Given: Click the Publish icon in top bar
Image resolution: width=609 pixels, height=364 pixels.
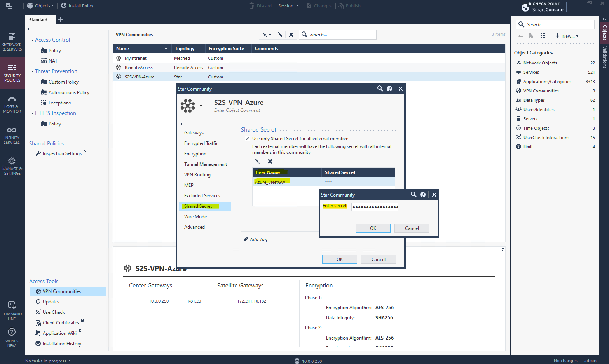Looking at the screenshot, I should [341, 6].
